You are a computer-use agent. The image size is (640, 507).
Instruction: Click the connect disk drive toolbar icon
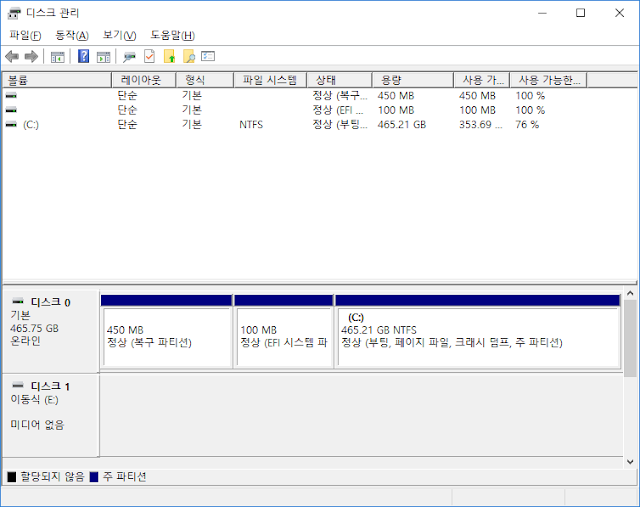(x=129, y=57)
